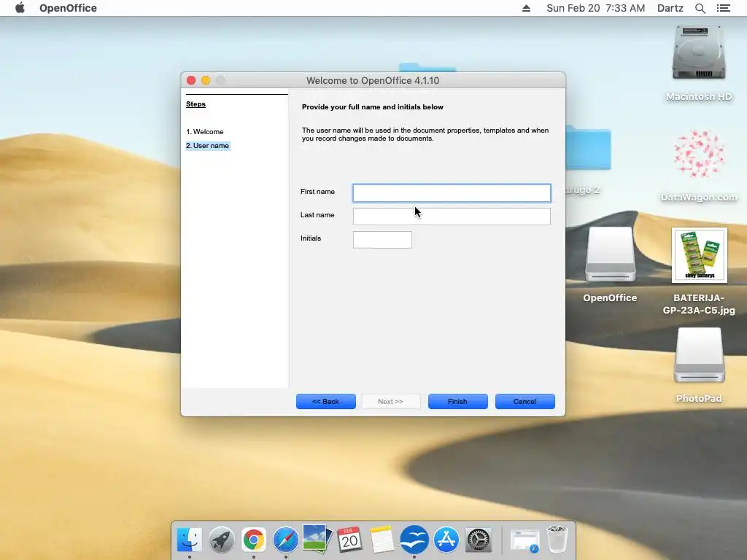Click the 'Last name' label

tap(317, 215)
